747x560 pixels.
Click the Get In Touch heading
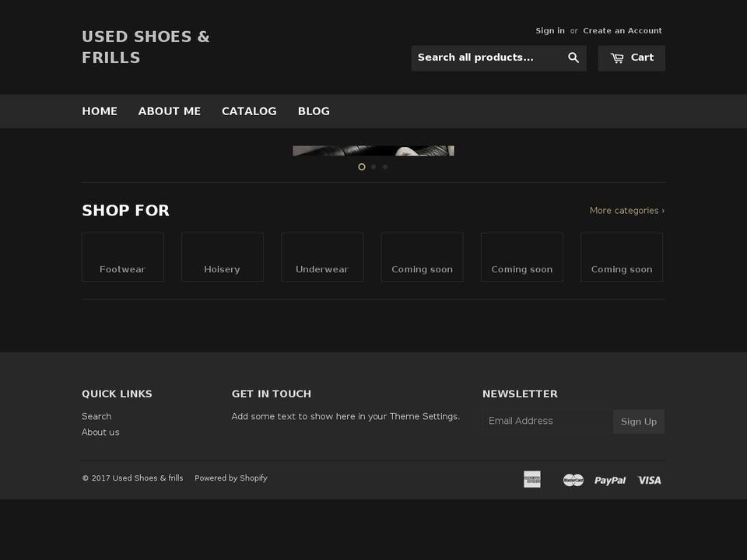[271, 394]
